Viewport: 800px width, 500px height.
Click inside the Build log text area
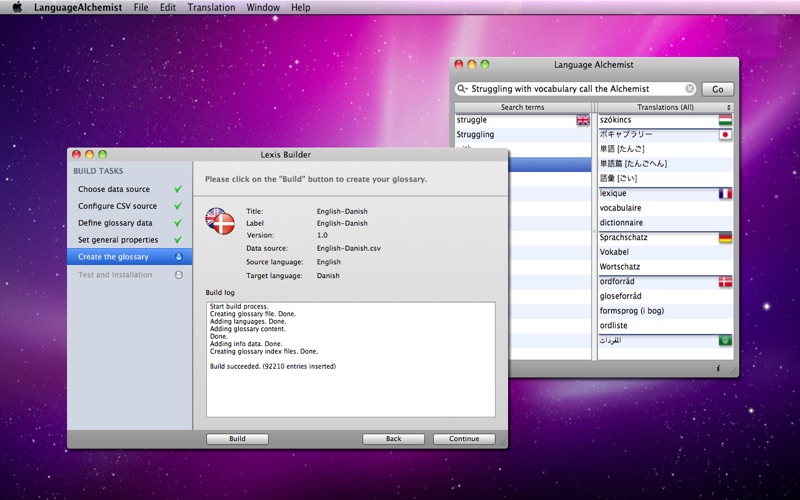pos(351,359)
